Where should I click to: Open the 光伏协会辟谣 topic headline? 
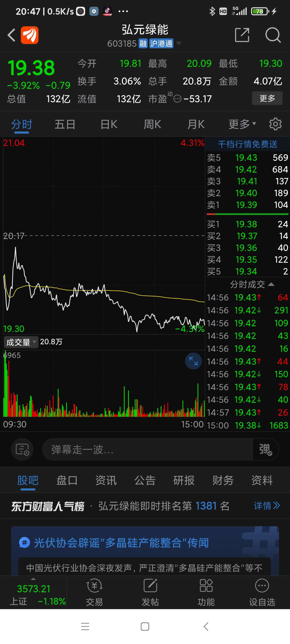click(121, 543)
